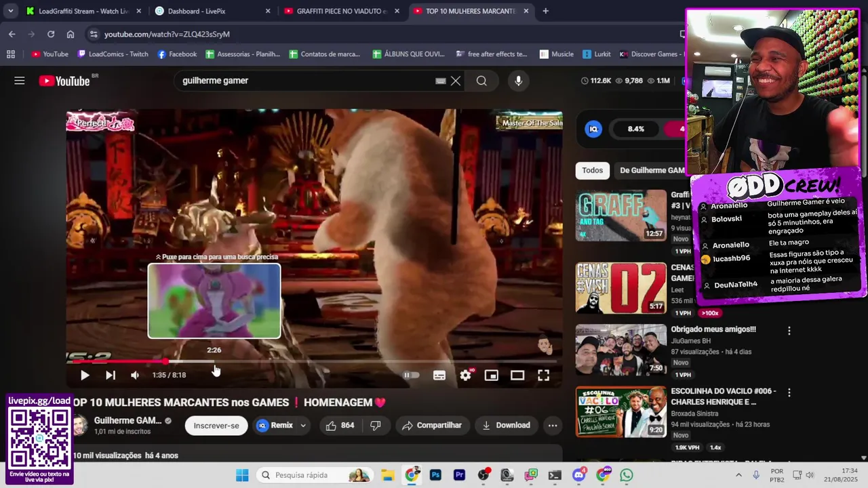Open the Escolinha do Vacilo thumbnail
Screen dimensions: 868x488
pyautogui.click(x=621, y=412)
